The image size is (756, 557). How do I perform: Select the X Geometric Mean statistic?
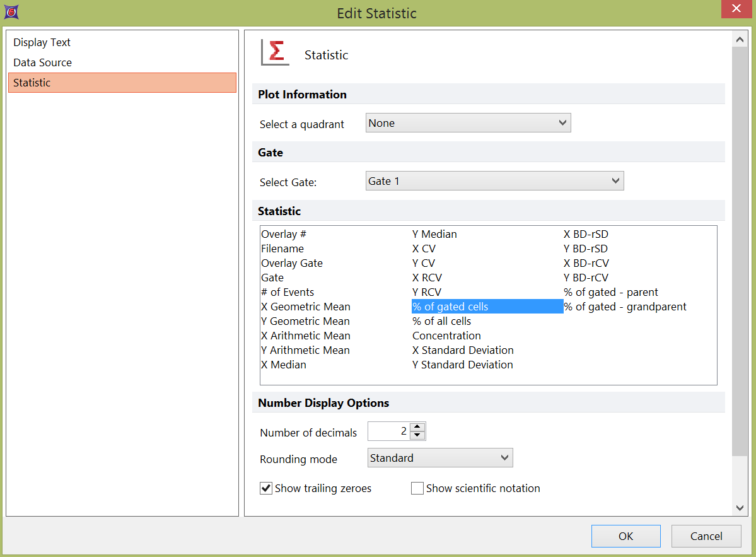click(x=306, y=307)
